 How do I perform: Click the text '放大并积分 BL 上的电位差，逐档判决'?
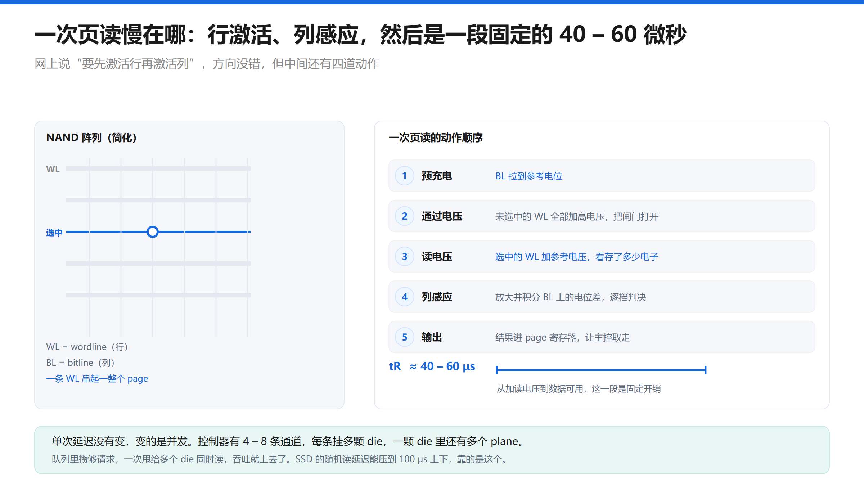pos(571,297)
